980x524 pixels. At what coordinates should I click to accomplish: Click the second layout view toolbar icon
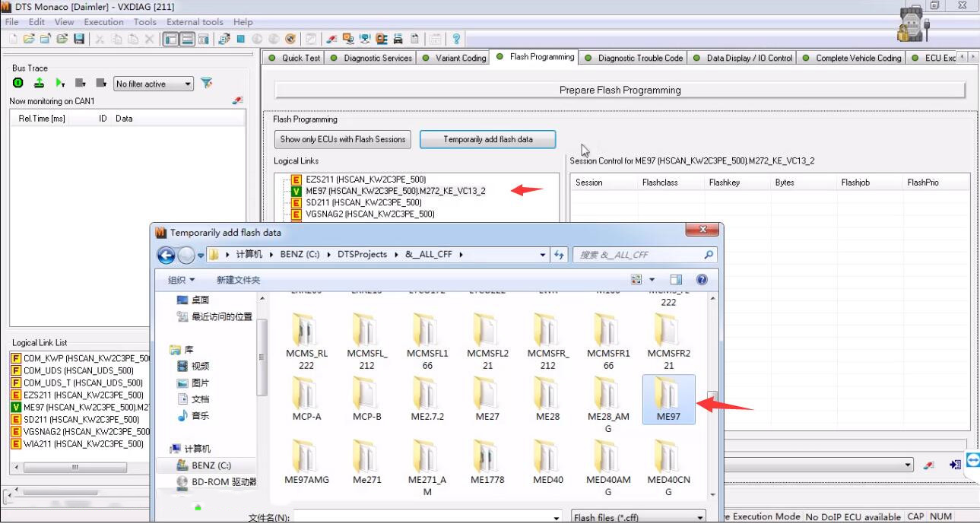187,39
